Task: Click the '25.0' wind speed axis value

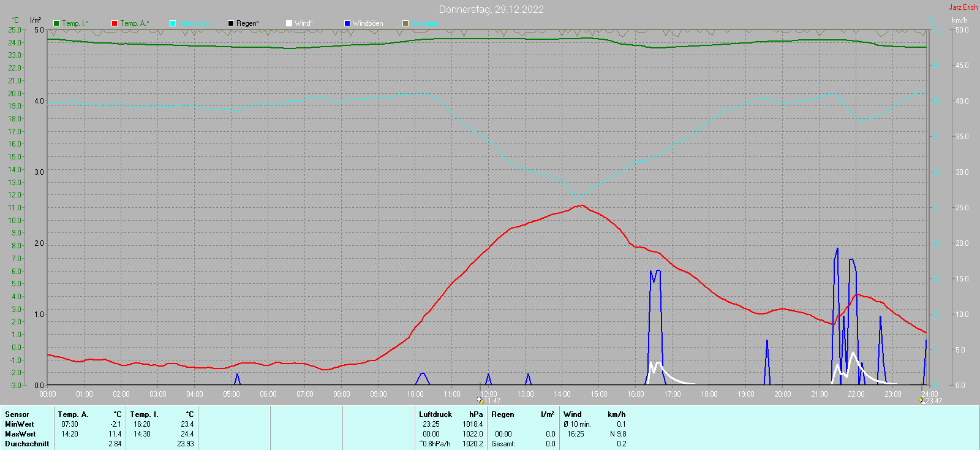Action: point(962,208)
